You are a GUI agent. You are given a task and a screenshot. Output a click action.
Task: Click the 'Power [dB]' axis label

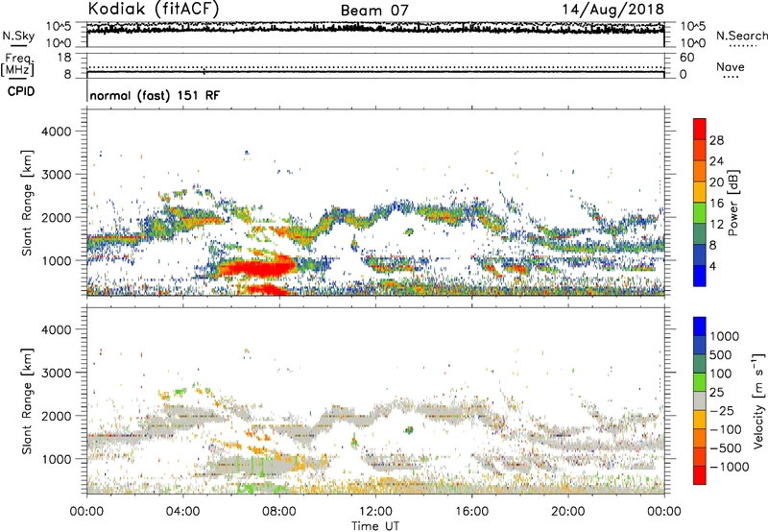(733, 203)
